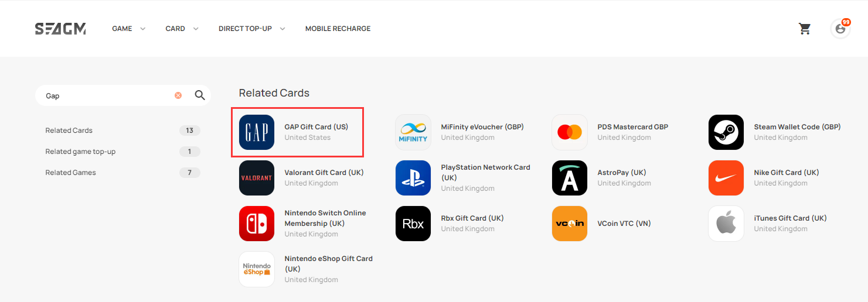
Task: Open Steam Wallet Code (GBP) link
Action: tap(797, 127)
